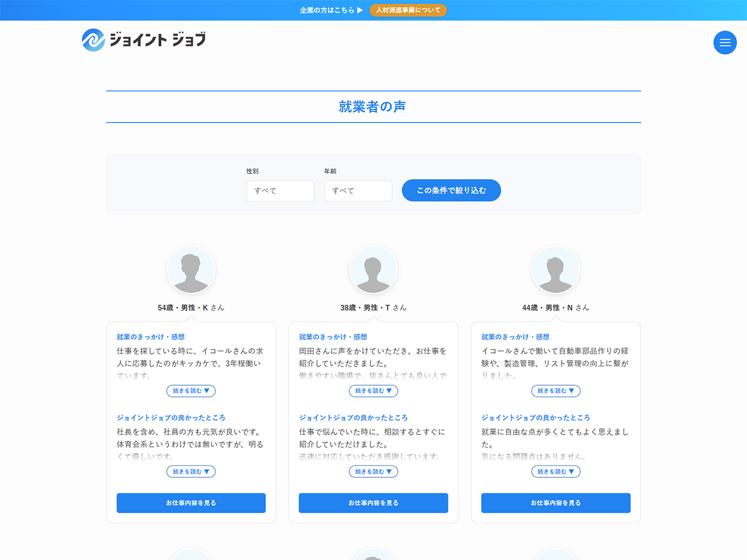
Task: Expand K-san's 良かったところ with 続きを読む
Action: point(191,472)
